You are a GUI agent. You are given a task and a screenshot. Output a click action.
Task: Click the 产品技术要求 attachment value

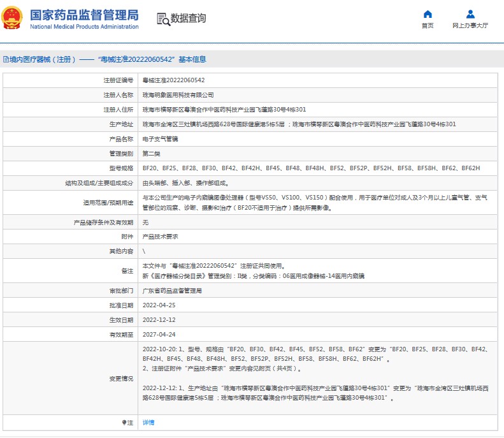click(x=160, y=237)
